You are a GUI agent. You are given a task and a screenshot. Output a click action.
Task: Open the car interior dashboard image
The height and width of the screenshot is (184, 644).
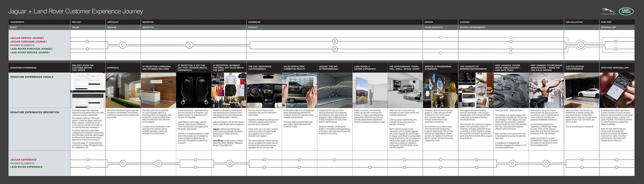[x=264, y=90]
